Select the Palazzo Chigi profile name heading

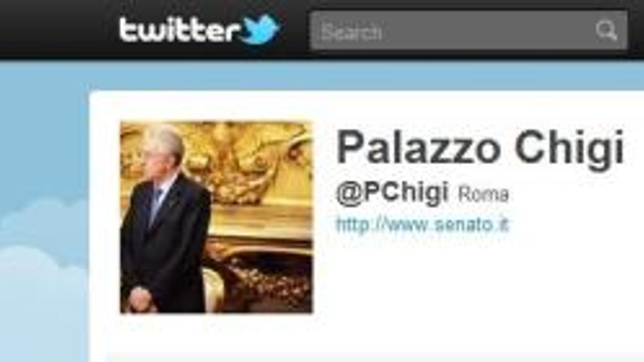tap(480, 147)
